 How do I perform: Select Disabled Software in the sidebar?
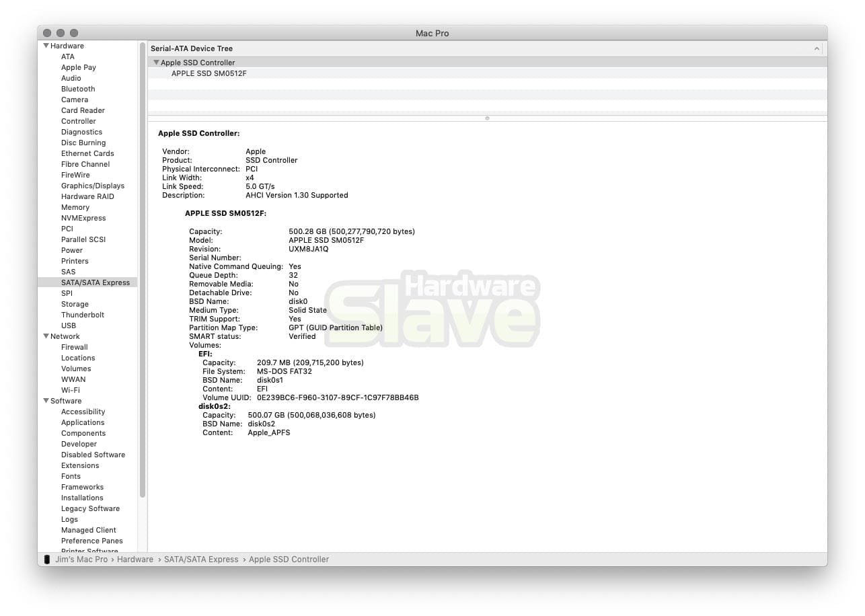point(93,455)
